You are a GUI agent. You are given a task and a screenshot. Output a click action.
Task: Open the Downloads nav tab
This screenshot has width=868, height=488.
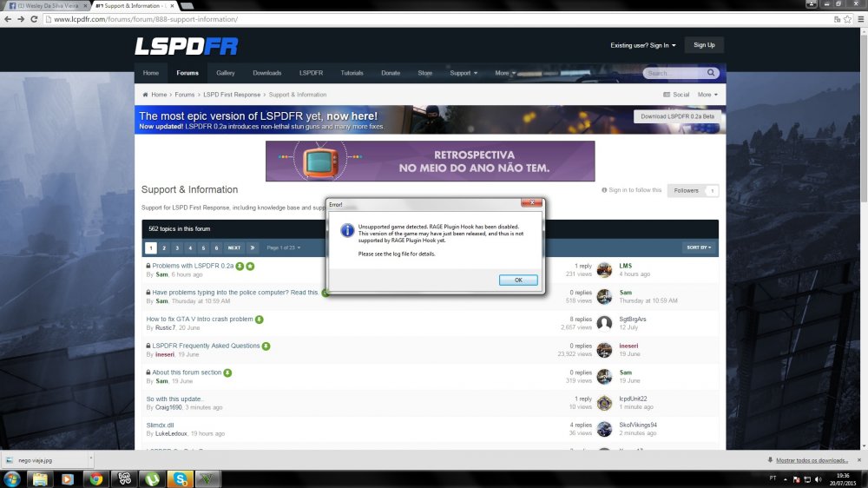point(266,73)
